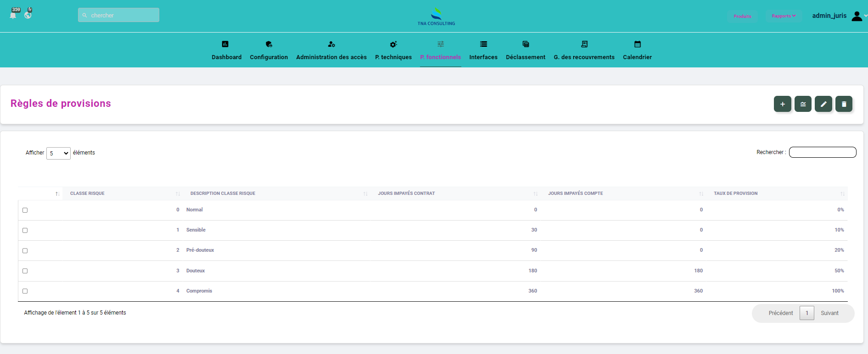
Task: Open the language globe icon
Action: (28, 15)
